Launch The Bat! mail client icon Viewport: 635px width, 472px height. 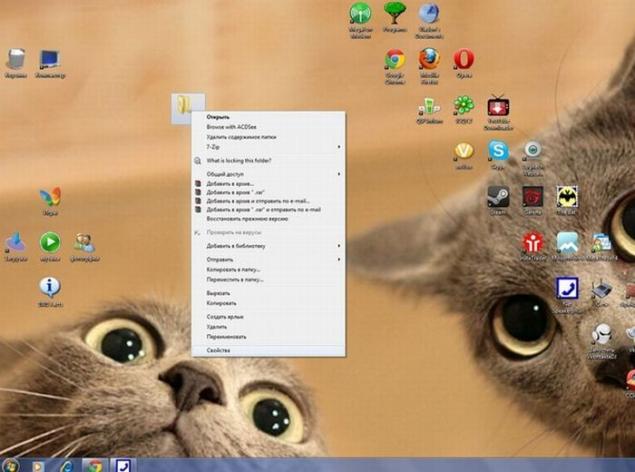click(x=567, y=197)
